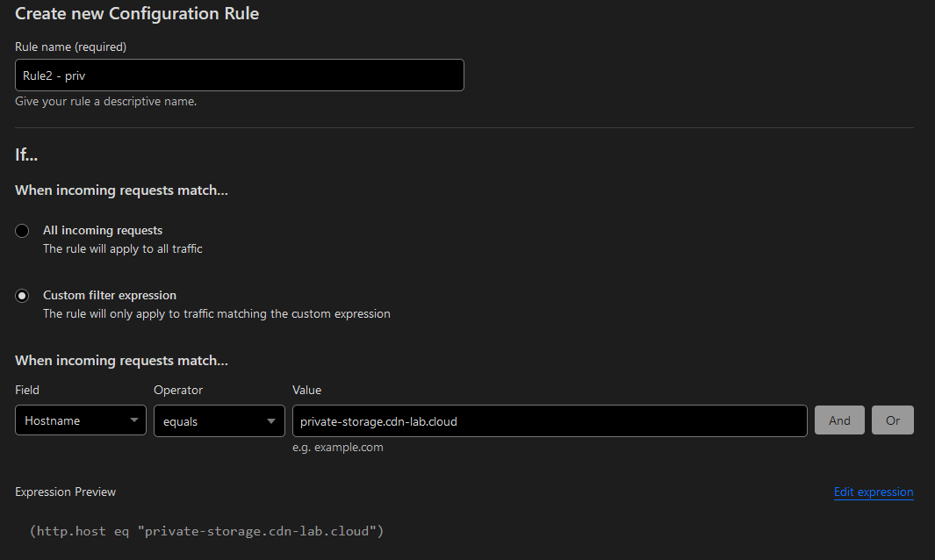Screen dimensions: 935x560
Task: Click the 'Operator' column label
Action: point(178,390)
